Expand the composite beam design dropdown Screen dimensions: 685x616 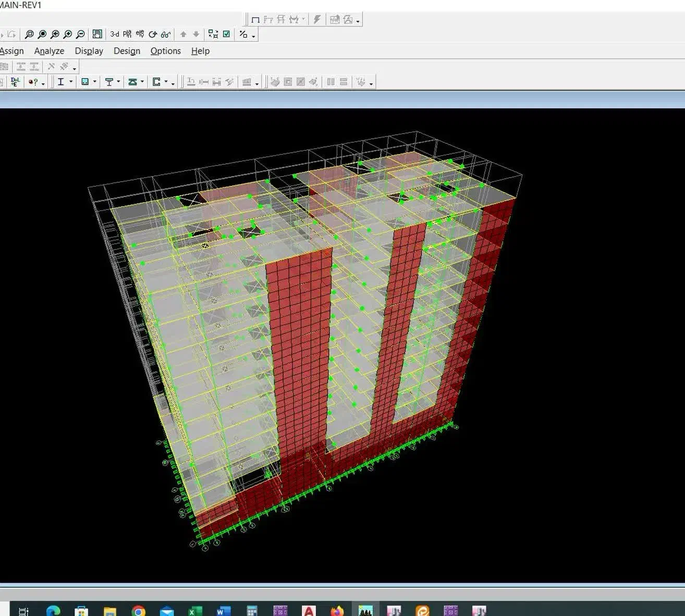118,82
